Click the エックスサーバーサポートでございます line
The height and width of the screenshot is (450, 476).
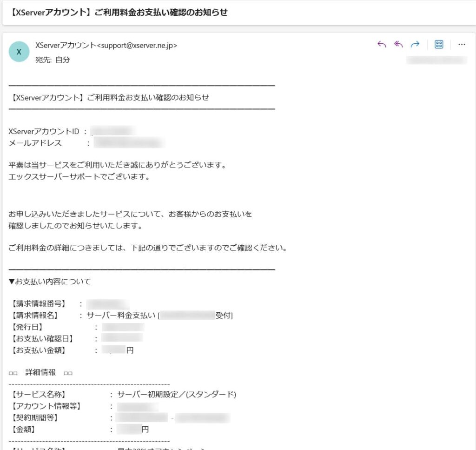79,176
